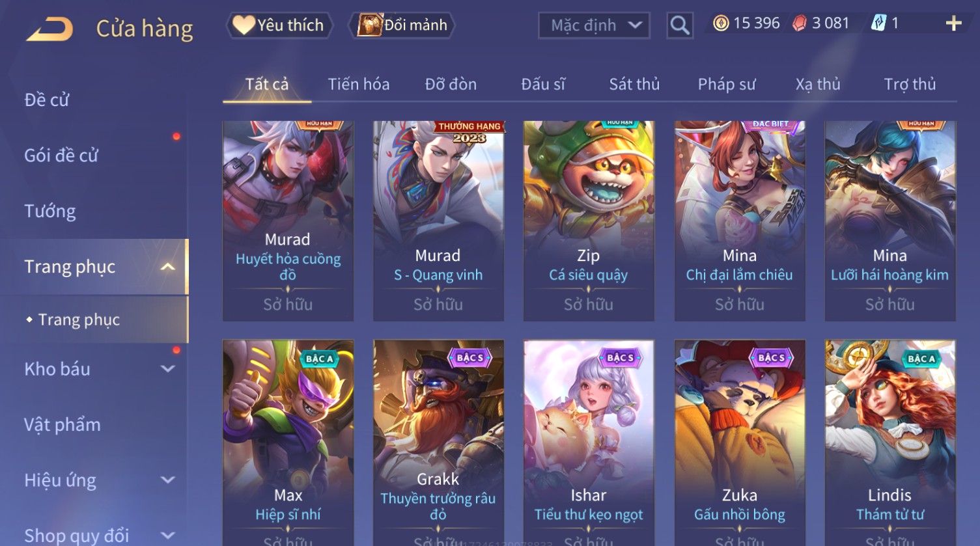Viewport: 980px width, 546px height.
Task: Open Gói đề cử in sidebar
Action: click(x=61, y=156)
